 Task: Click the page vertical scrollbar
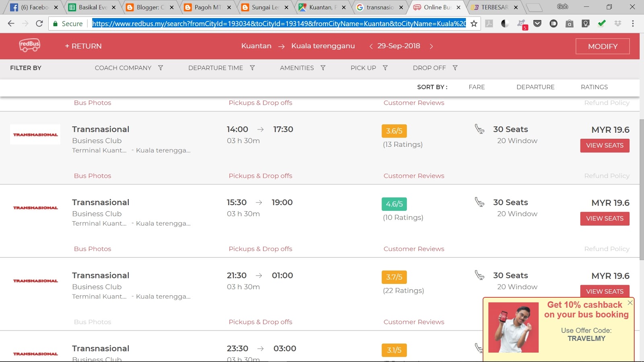coord(642,189)
